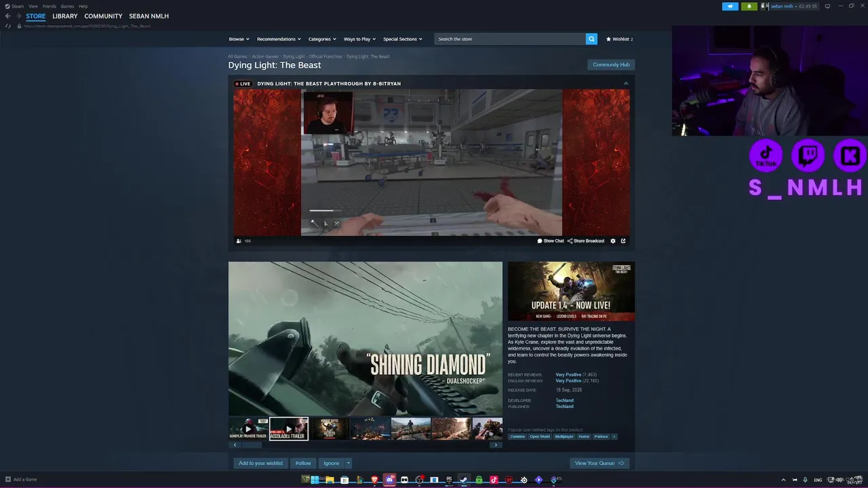The height and width of the screenshot is (488, 868).
Task: Open the Parkour tag
Action: pos(601,436)
